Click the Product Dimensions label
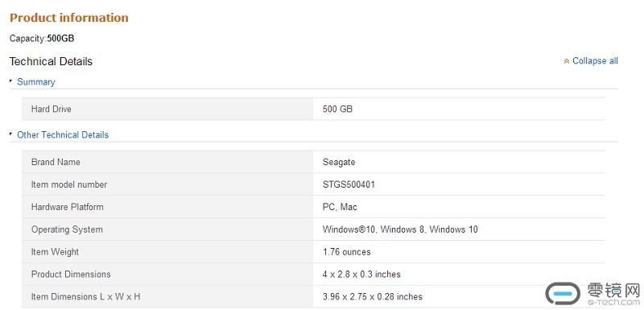This screenshot has width=644, height=310. (x=71, y=274)
